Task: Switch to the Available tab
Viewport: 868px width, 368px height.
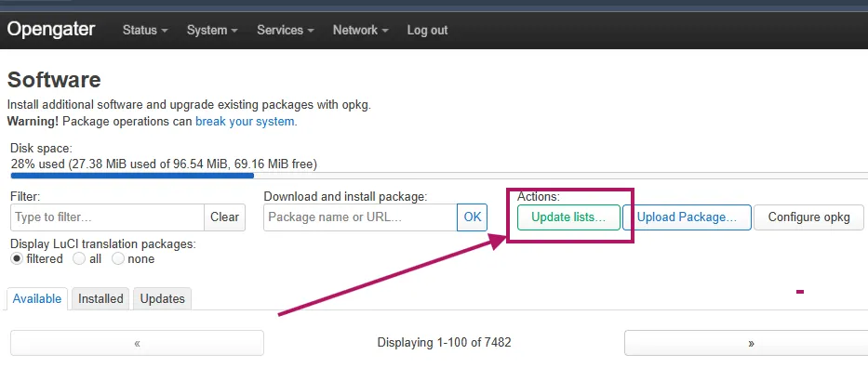Action: coord(37,299)
